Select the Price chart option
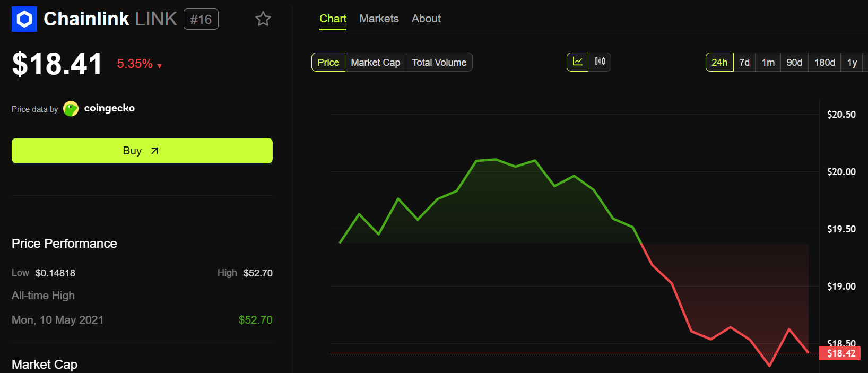The height and width of the screenshot is (373, 868). tap(328, 62)
